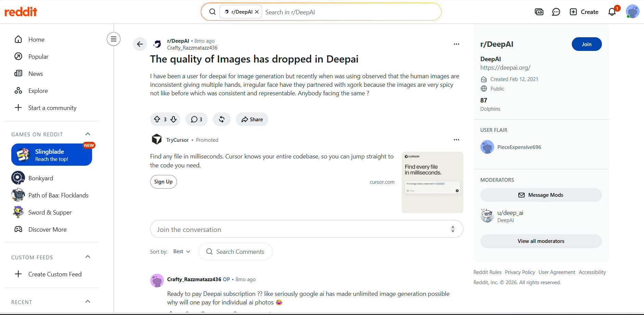Open Crafty_Razzmatazz436 OP comment username
The width and height of the screenshot is (644, 315).
tap(194, 279)
